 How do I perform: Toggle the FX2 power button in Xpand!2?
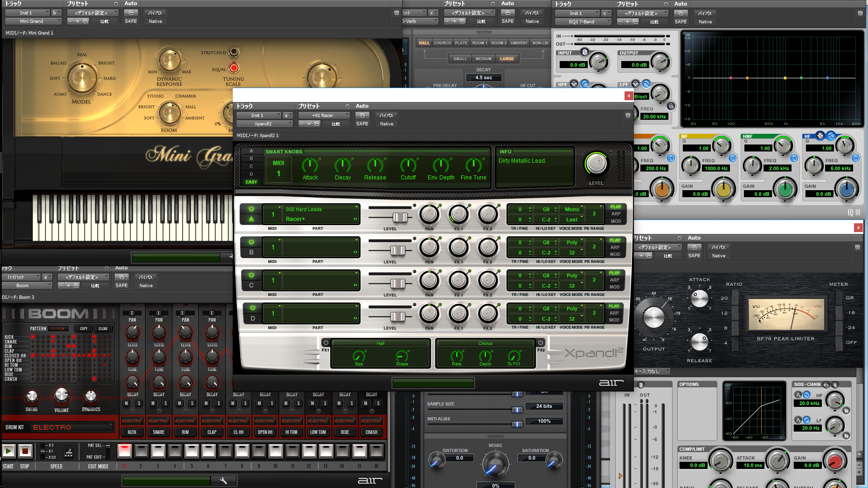coord(541,342)
